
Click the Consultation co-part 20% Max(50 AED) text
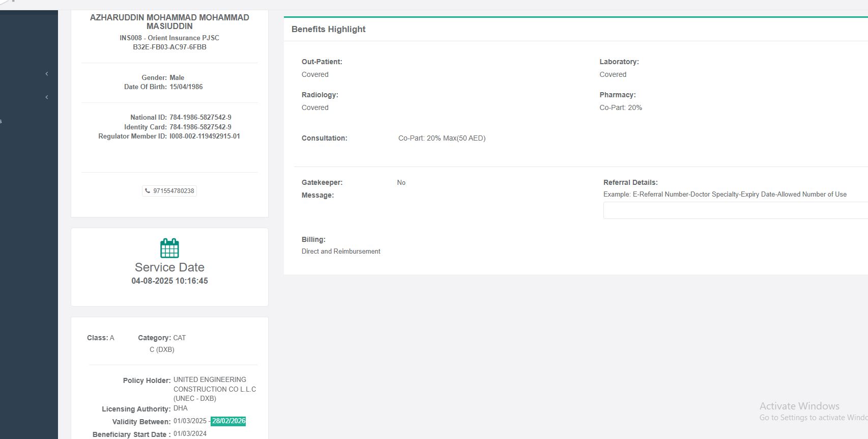[442, 139]
